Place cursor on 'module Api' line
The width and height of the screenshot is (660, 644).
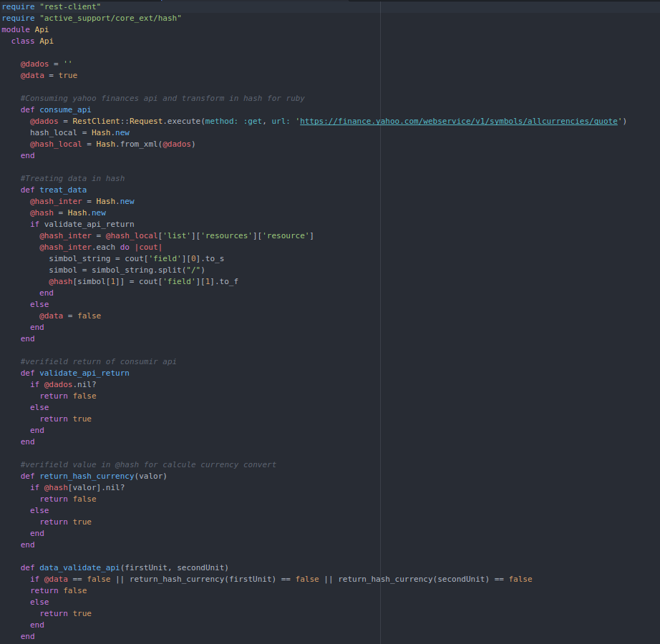(25, 29)
